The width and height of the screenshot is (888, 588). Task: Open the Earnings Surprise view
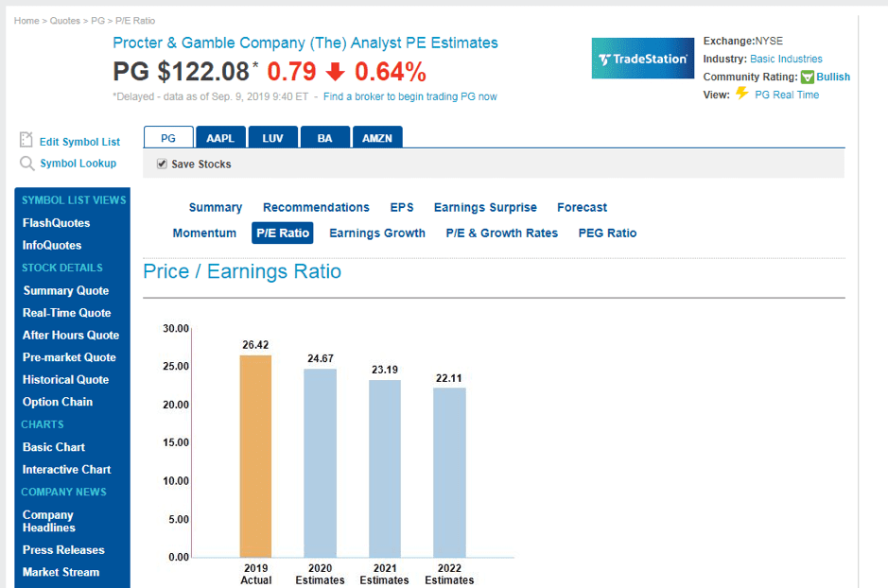click(x=485, y=208)
